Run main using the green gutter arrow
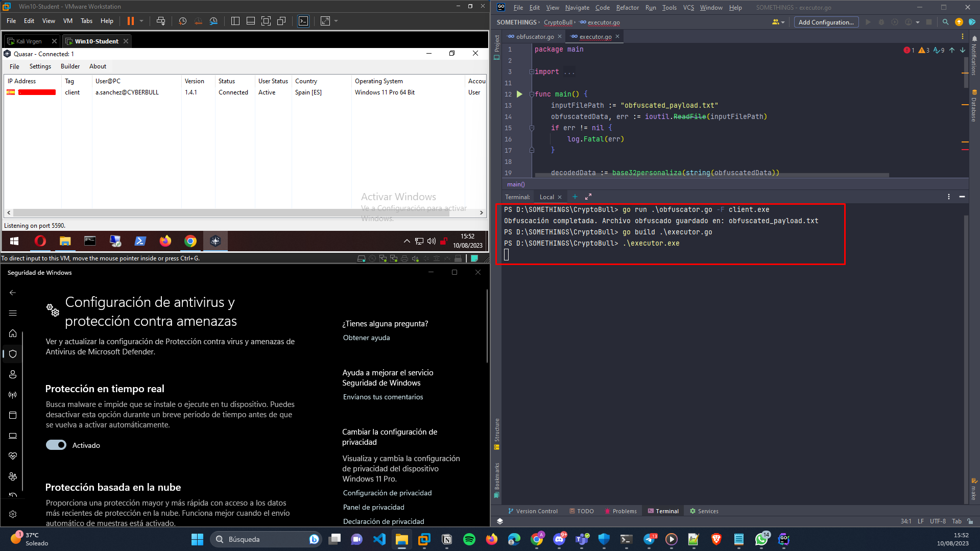The height and width of the screenshot is (551, 980). (519, 94)
